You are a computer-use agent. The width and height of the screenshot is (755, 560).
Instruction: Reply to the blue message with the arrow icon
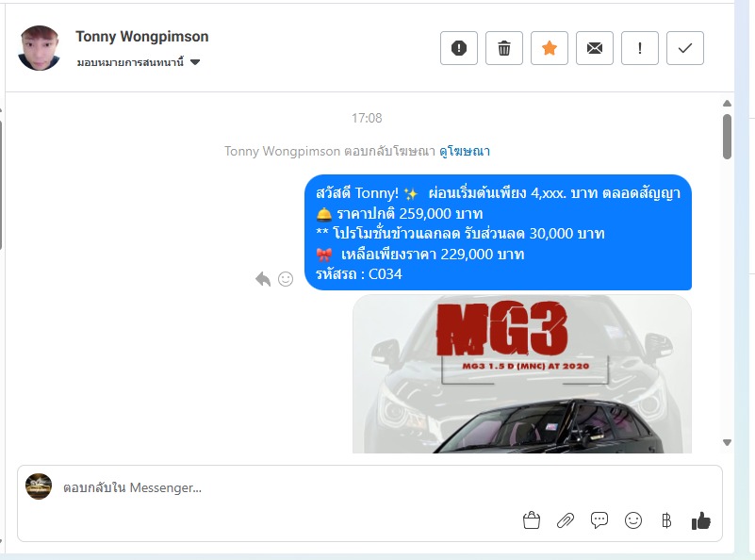[x=263, y=279]
